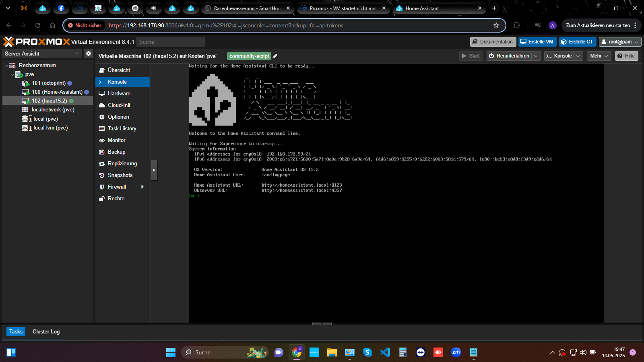Open Zoom from the taskbar

coord(456,352)
